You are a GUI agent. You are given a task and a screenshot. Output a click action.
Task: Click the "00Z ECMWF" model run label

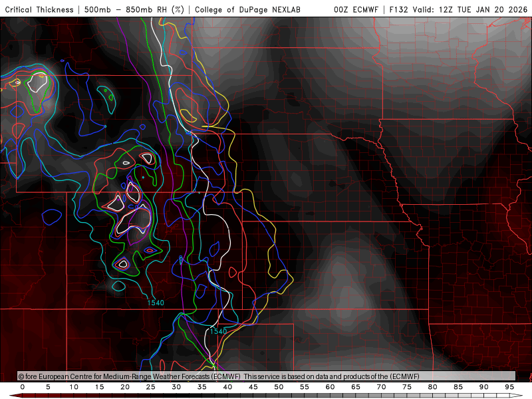[356, 9]
